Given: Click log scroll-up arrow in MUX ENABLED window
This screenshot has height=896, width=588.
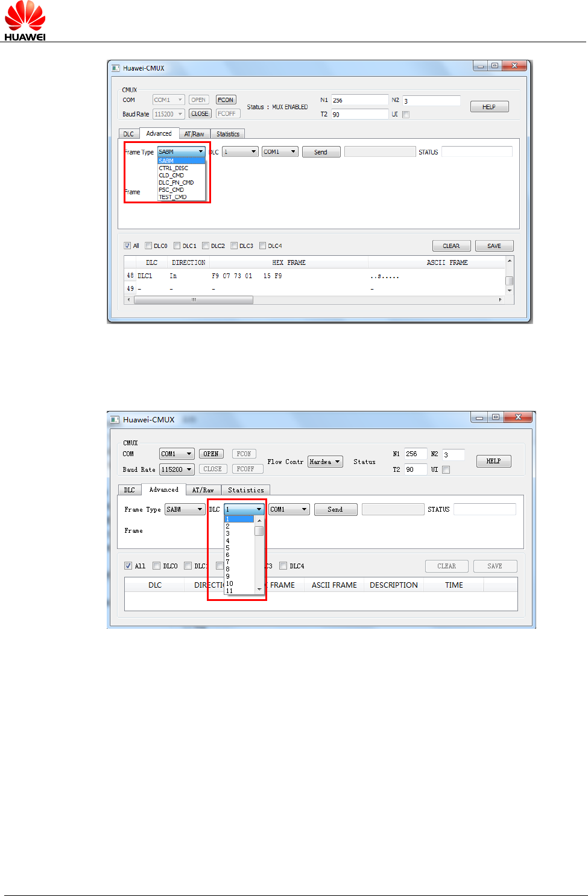Looking at the screenshot, I should point(510,261).
